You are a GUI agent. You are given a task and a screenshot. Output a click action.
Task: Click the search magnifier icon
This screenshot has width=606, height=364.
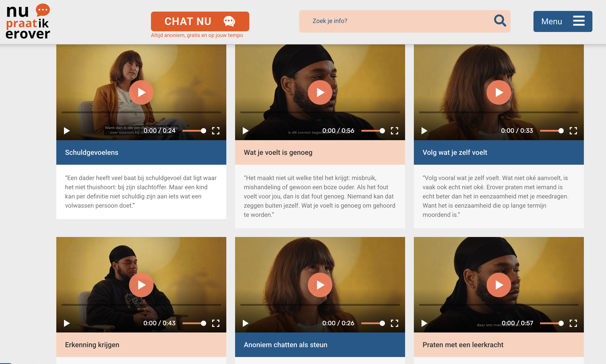pos(500,21)
